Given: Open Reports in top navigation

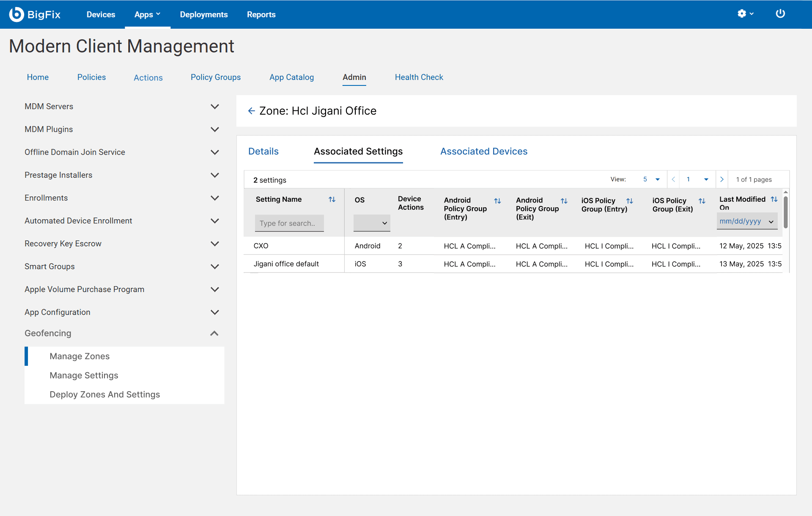Looking at the screenshot, I should click(261, 14).
